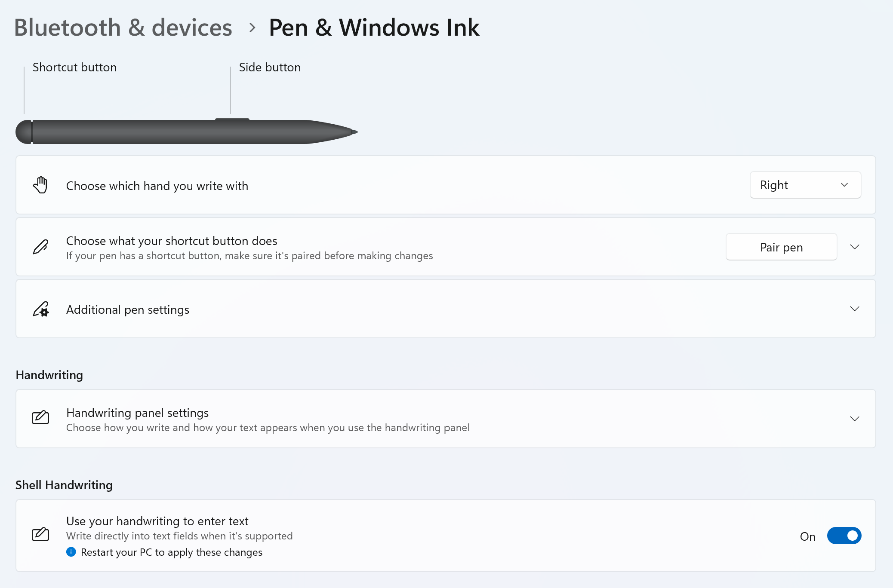
Task: Select the Pen & Windows Ink breadcrumb title
Action: tap(374, 27)
